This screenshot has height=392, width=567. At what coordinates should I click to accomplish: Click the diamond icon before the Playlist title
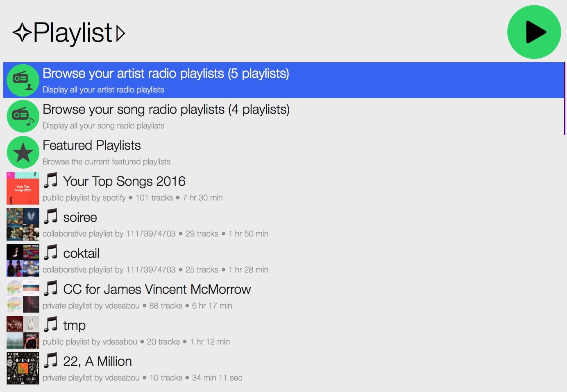[22, 32]
